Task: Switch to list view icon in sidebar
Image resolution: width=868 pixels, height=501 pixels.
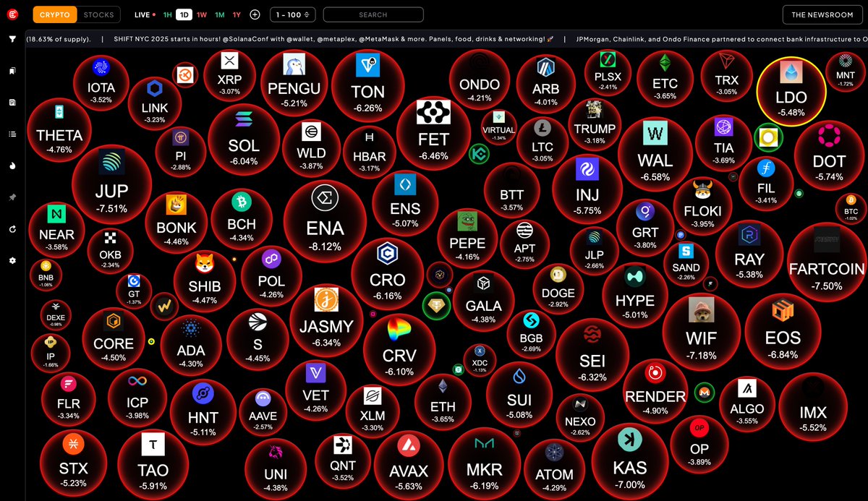Action: (12, 134)
